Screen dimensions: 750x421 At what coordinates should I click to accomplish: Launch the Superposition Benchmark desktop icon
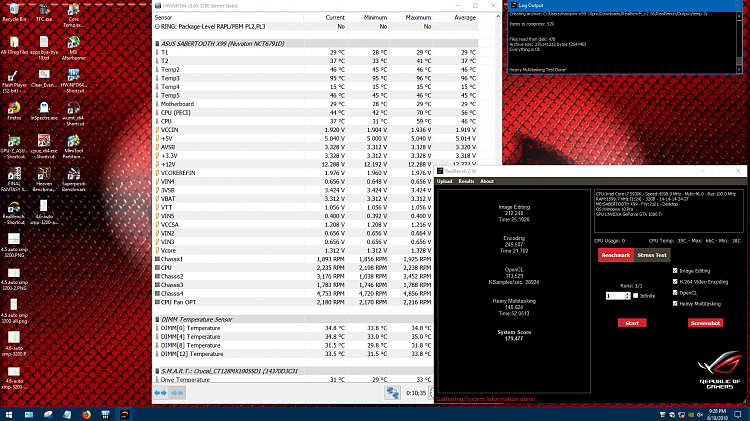pyautogui.click(x=73, y=179)
